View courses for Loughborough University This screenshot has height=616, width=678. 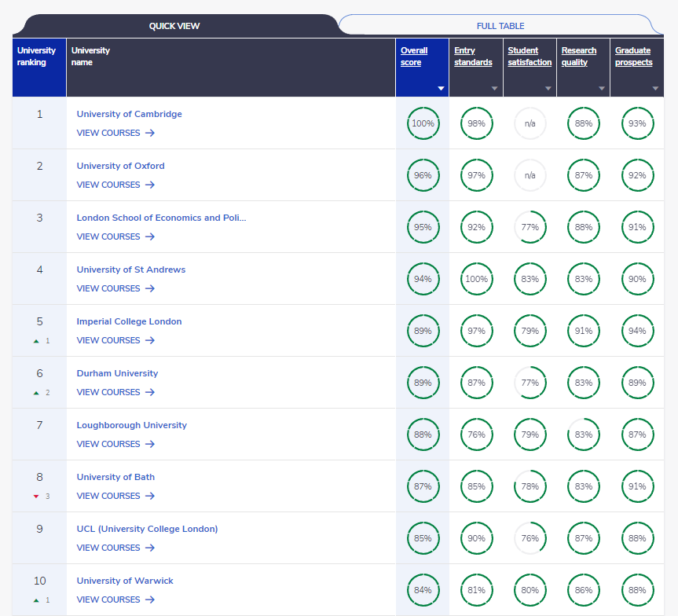115,444
